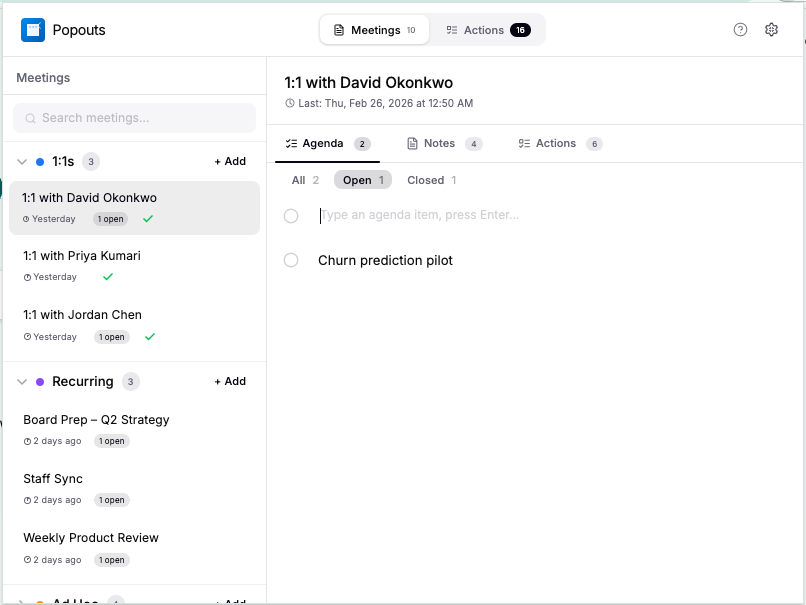
Task: Click the Open filter pill showing 1
Action: [x=360, y=180]
